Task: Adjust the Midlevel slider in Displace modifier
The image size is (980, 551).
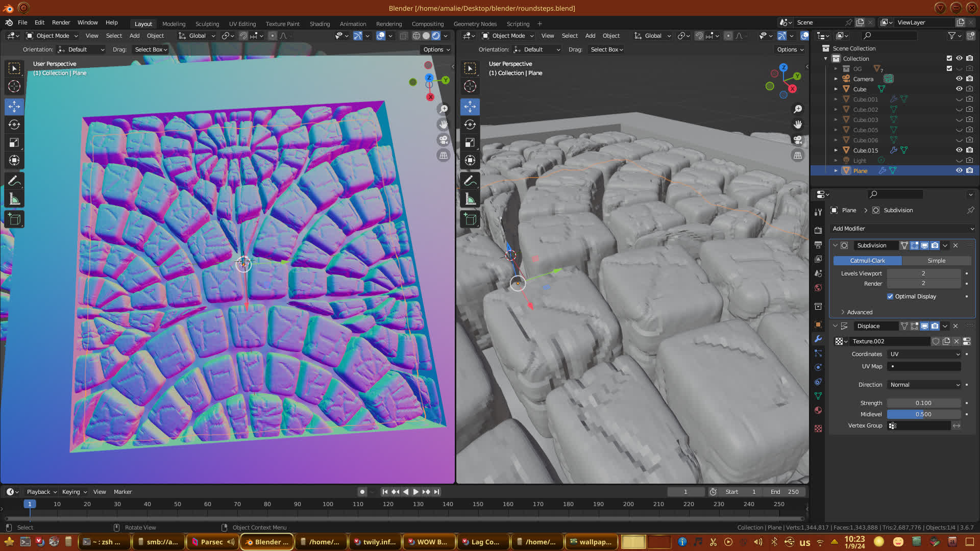Action: click(923, 414)
